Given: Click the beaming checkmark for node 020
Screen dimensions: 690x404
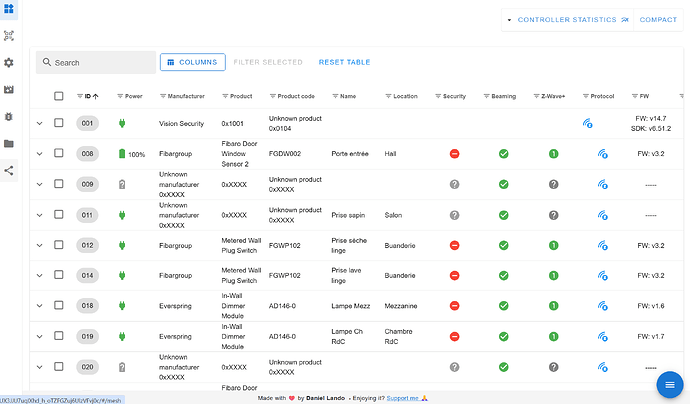Looking at the screenshot, I should coord(504,367).
